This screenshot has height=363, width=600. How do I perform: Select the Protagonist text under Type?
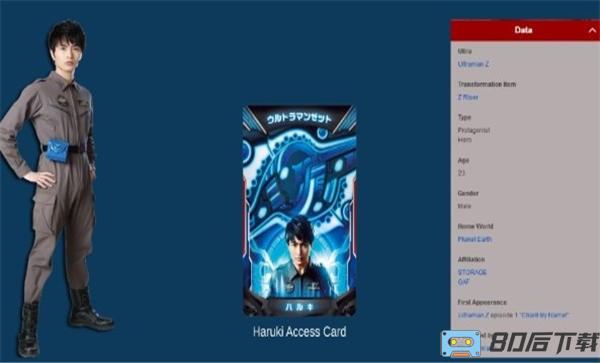tap(474, 130)
